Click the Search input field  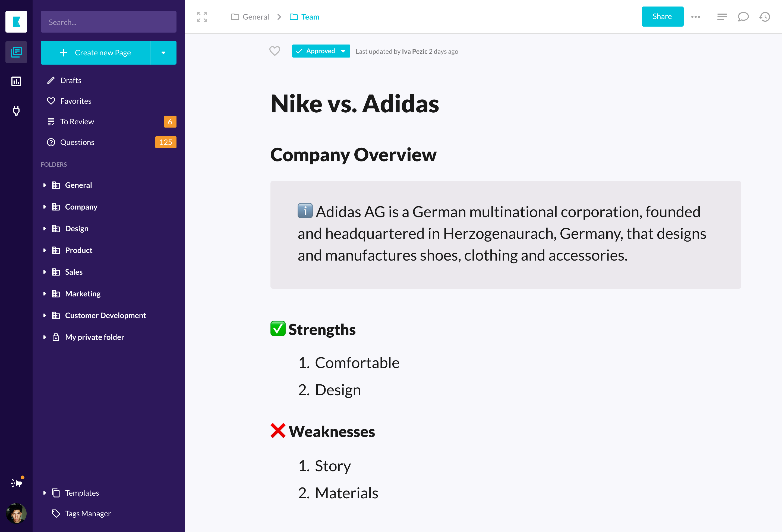(108, 22)
